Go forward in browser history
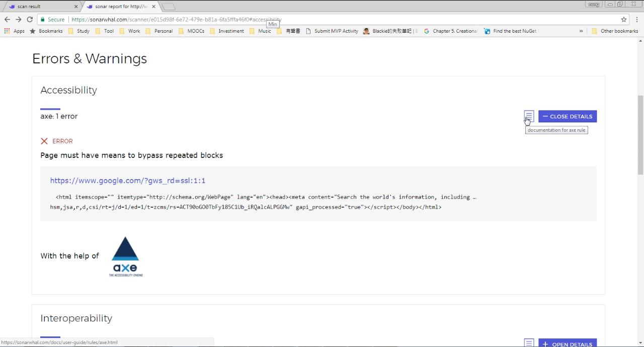The image size is (644, 347). coord(19,20)
